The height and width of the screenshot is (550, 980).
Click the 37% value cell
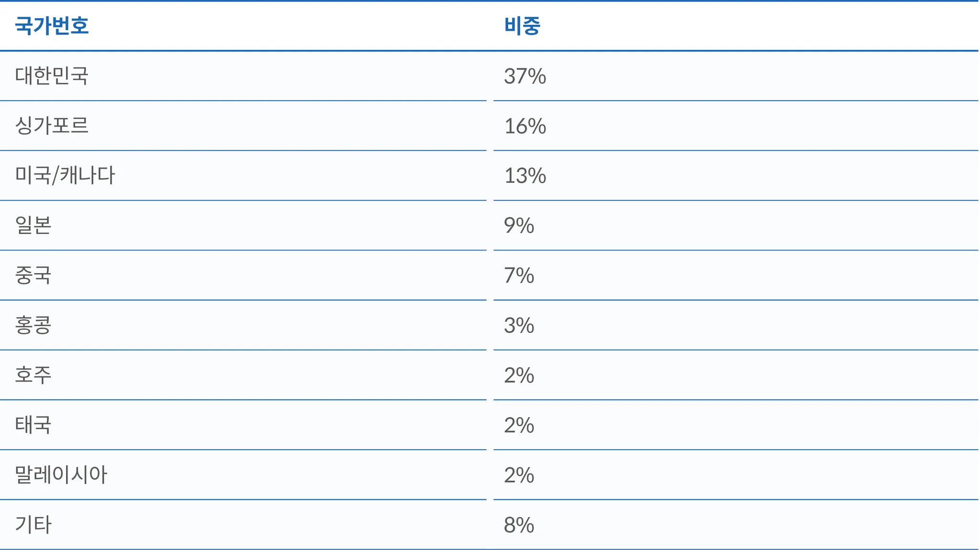[x=525, y=77]
